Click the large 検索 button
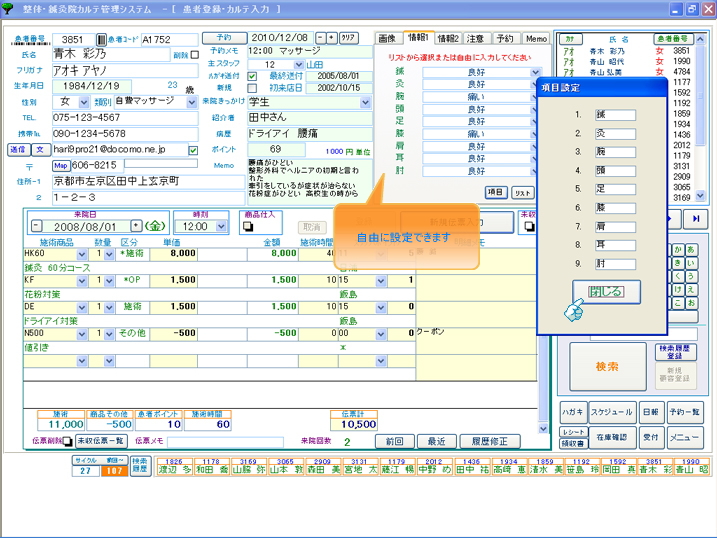717x538 pixels. 607,366
